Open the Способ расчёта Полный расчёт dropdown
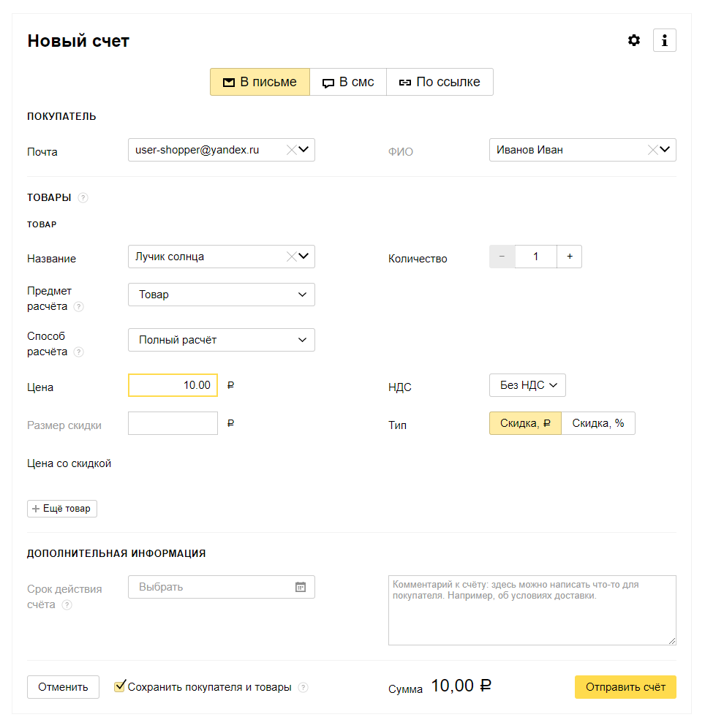Screen dimensions: 705x728 [x=222, y=340]
